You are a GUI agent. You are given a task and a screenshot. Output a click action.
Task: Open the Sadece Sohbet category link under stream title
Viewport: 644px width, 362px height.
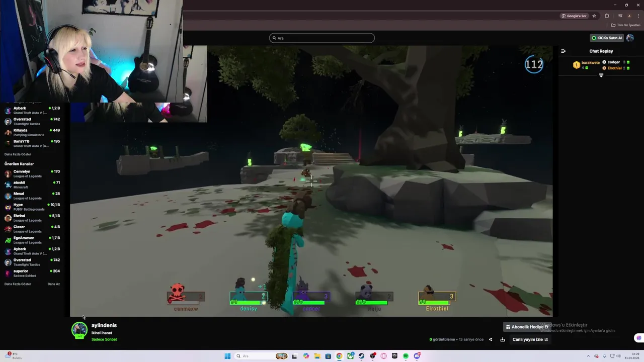[x=104, y=339]
